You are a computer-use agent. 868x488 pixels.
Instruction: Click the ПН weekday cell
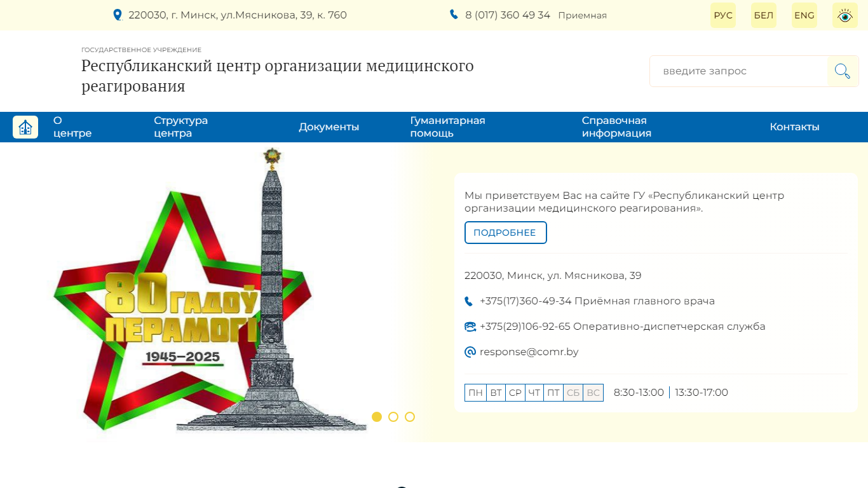coord(475,393)
